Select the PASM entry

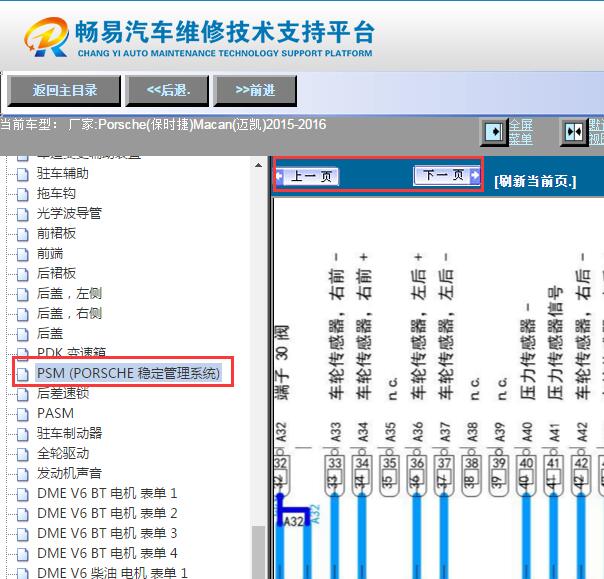tap(55, 413)
